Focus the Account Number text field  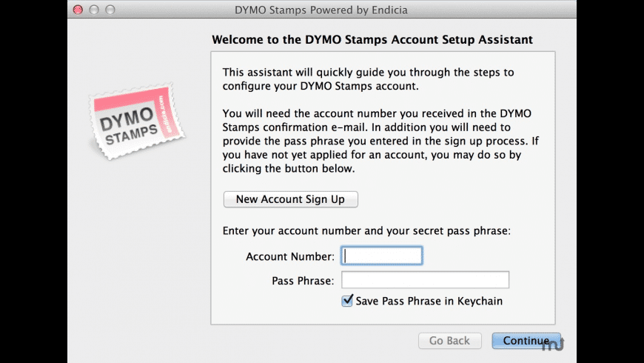[x=381, y=256]
